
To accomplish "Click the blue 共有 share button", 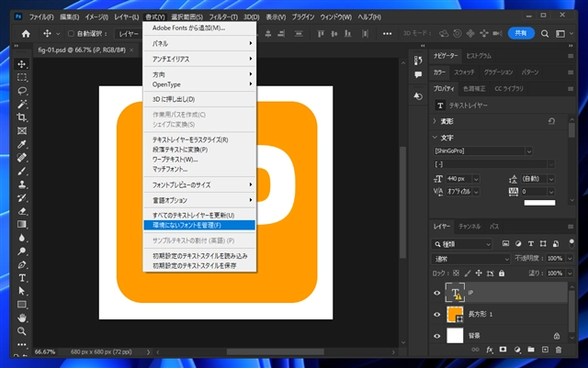I will tap(522, 33).
